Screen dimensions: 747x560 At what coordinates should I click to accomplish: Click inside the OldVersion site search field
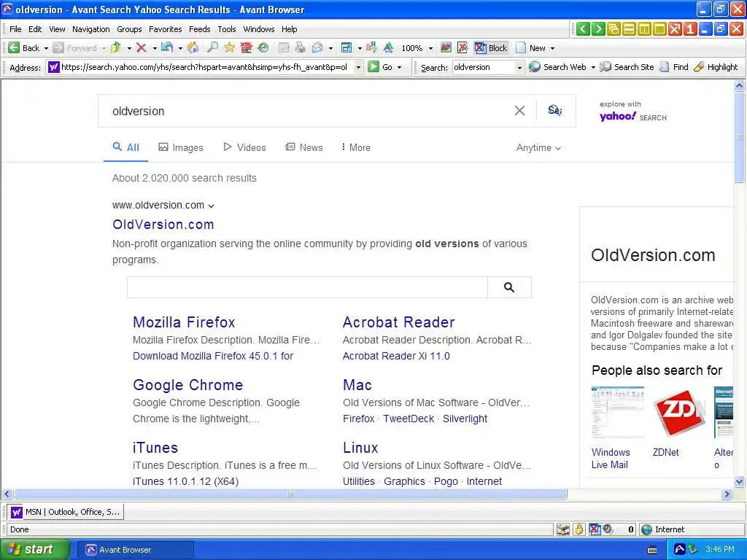pos(307,287)
